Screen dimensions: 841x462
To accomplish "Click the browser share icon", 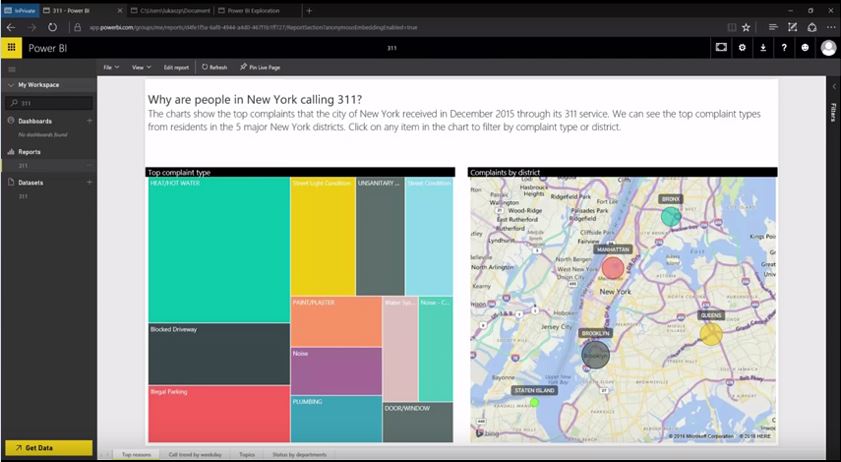I will tap(812, 27).
